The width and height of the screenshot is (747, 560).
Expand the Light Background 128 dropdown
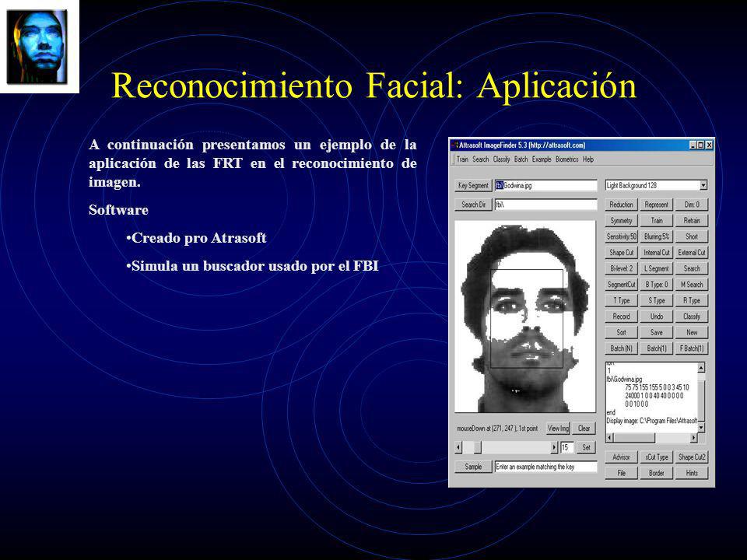tap(703, 185)
